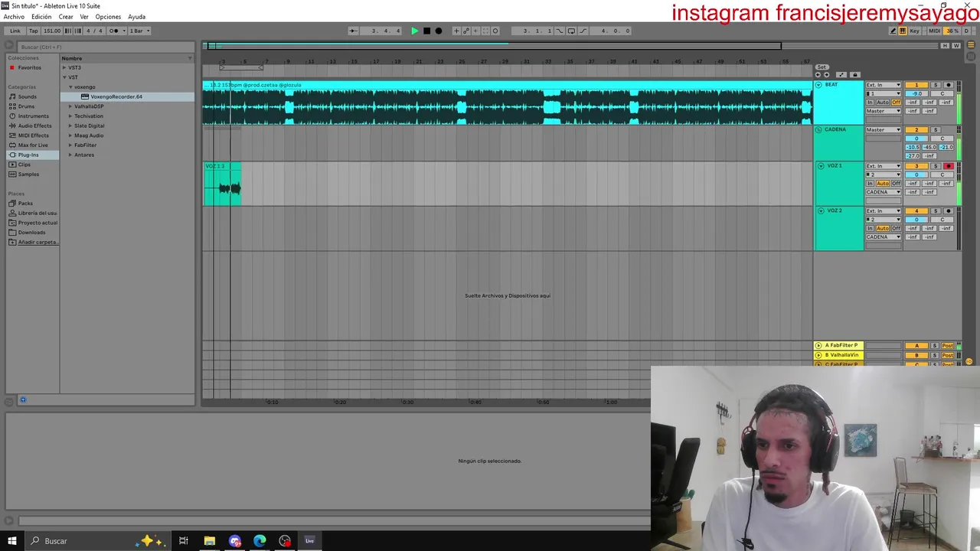Screen dimensions: 980x551
Task: Click the Tap tempo button
Action: point(34,31)
